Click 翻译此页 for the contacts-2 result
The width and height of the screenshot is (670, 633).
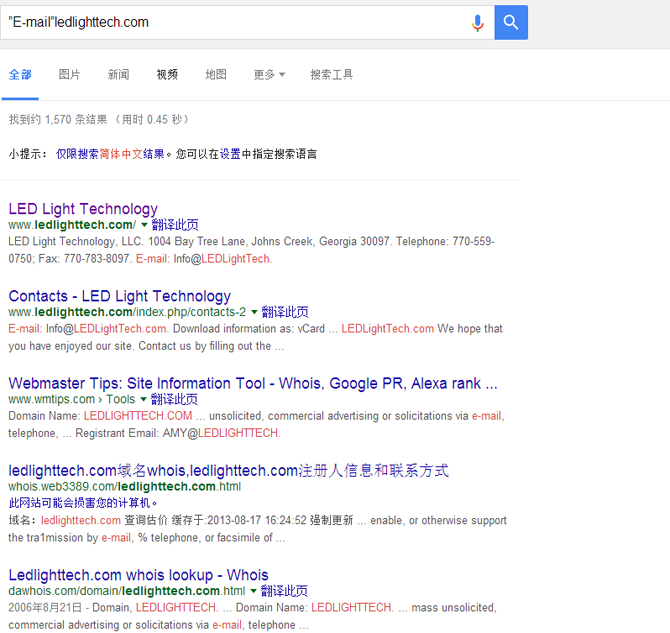[285, 312]
